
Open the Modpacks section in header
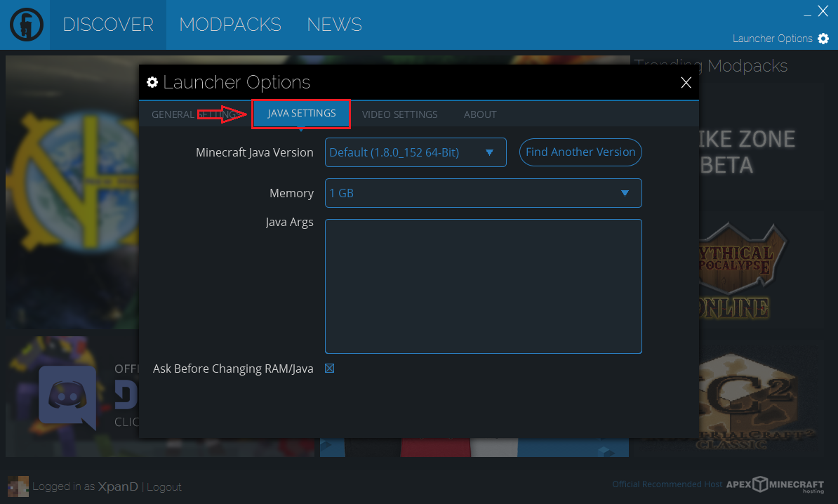(230, 25)
